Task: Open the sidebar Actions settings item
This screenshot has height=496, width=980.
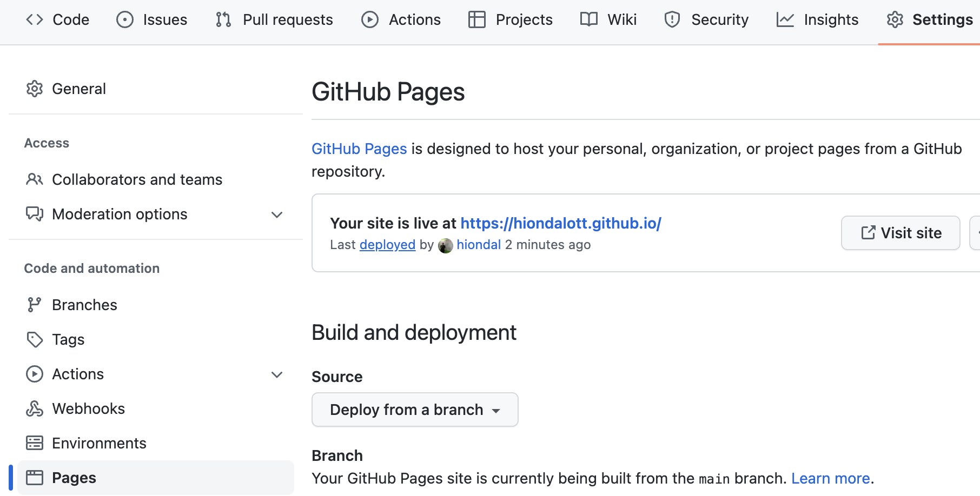Action: 156,374
